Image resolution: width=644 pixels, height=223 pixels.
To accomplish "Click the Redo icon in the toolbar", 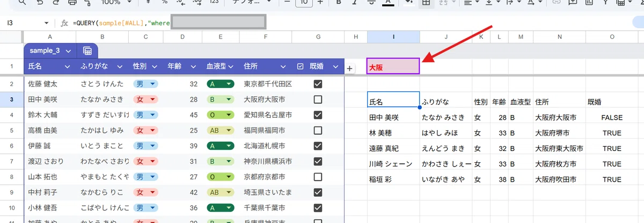I will coord(56,3).
